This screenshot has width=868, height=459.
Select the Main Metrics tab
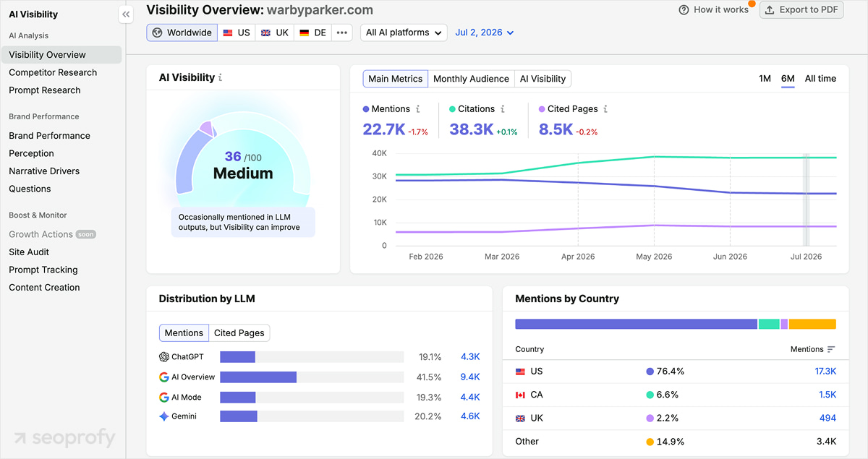[396, 79]
